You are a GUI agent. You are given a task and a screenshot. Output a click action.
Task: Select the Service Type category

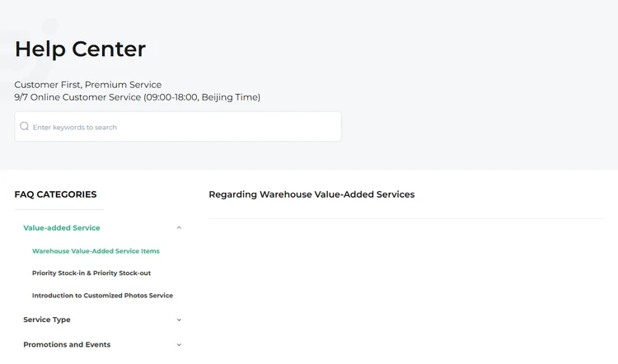47,320
